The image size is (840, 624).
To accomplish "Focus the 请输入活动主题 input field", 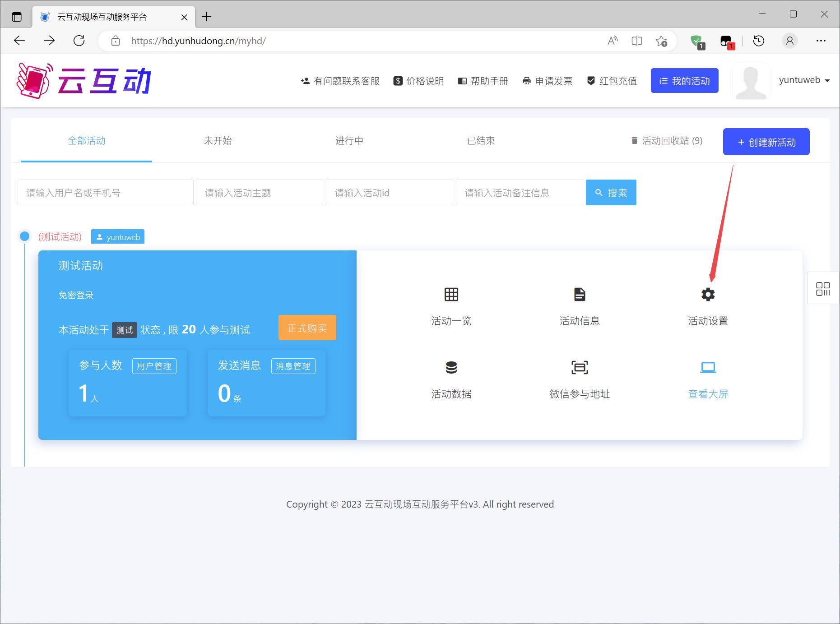I will [260, 193].
